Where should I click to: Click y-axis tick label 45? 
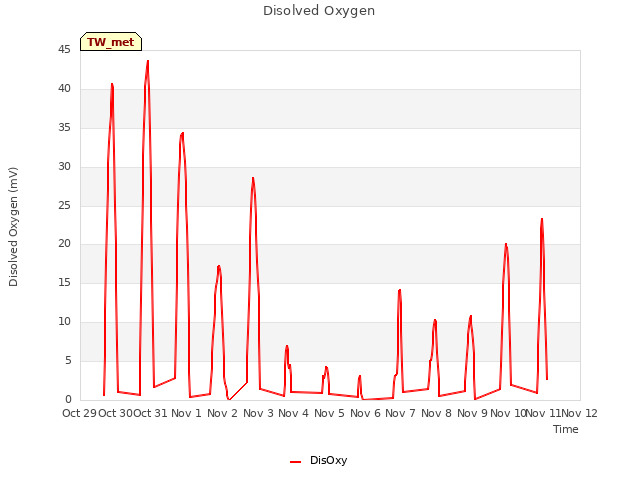[64, 50]
